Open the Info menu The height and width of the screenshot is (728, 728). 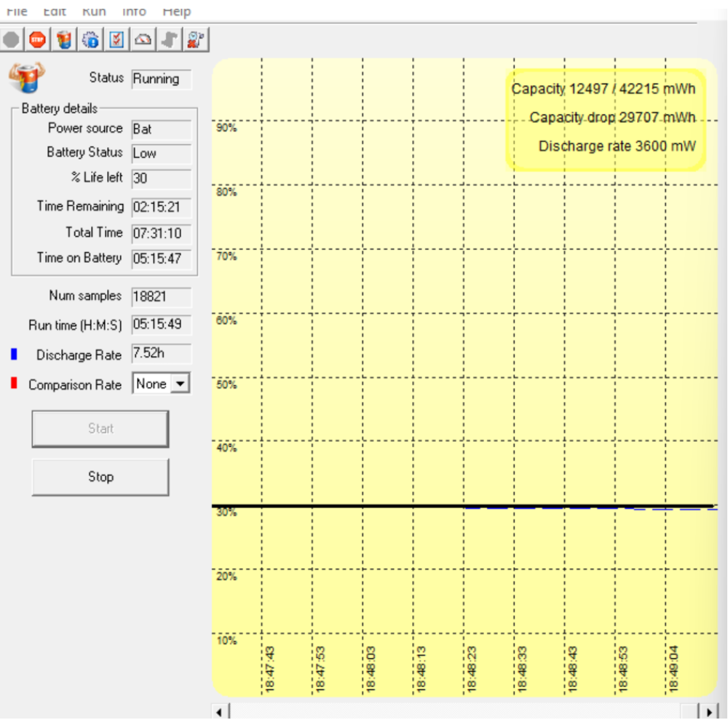point(134,11)
